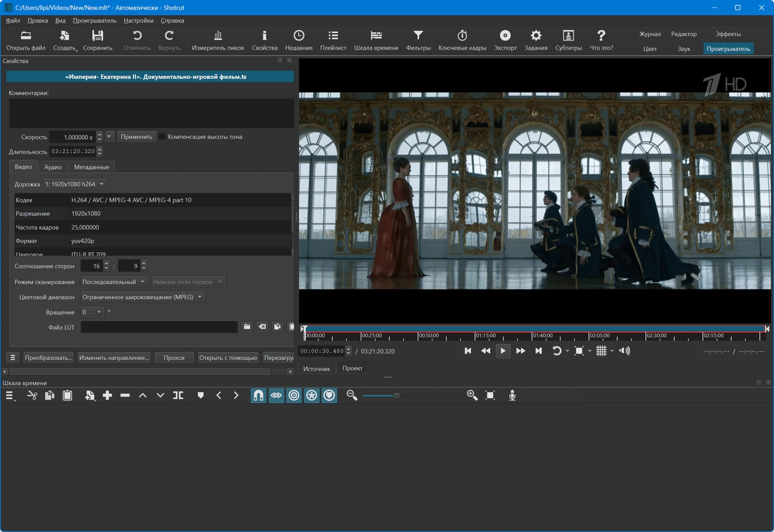
Task: Click the player scrub bar at 01:15:00
Action: pos(476,333)
